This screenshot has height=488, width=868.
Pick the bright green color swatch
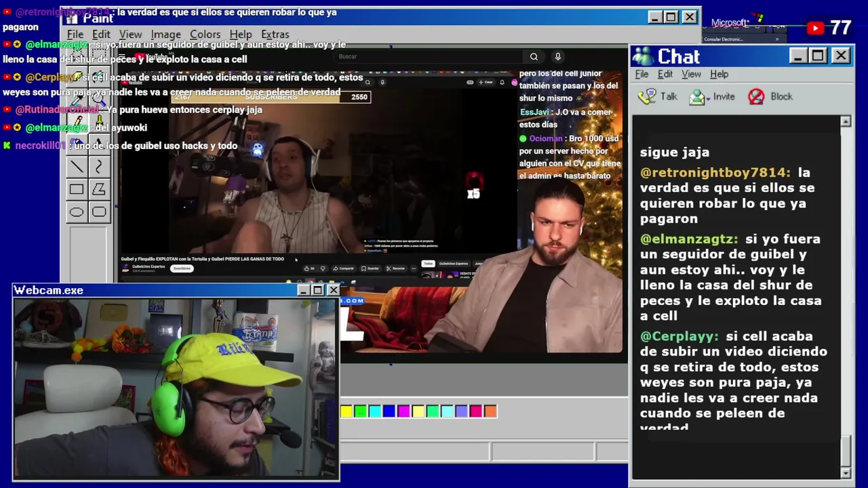point(361,411)
